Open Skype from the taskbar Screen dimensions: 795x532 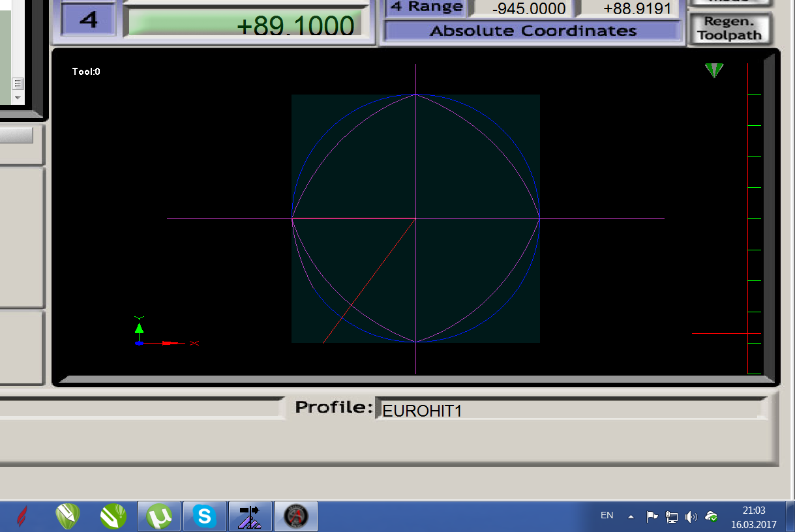coord(205,517)
